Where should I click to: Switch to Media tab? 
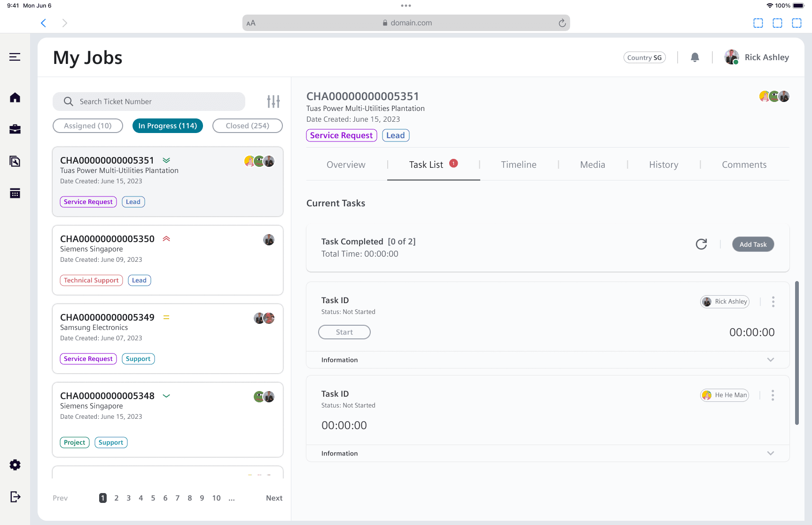593,165
